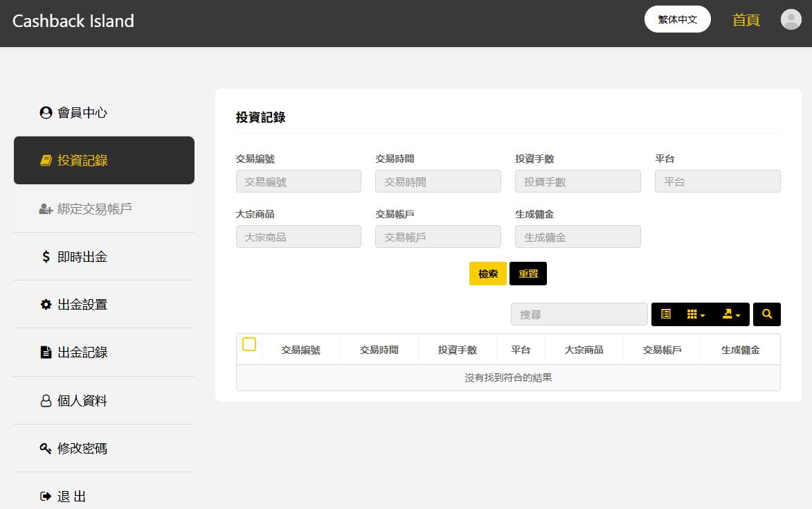Sort by 平台 column header
This screenshot has height=509, width=812.
(521, 350)
